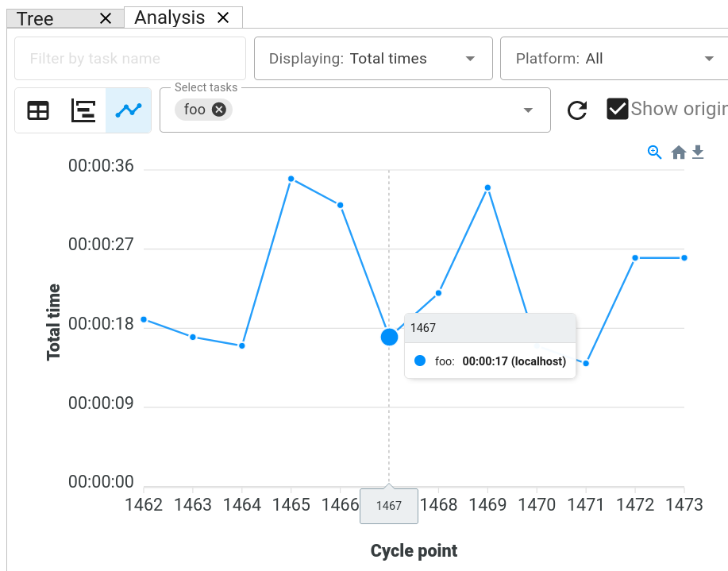Click the Filter by task name field
Viewport: 728px width, 571px height.
[130, 59]
